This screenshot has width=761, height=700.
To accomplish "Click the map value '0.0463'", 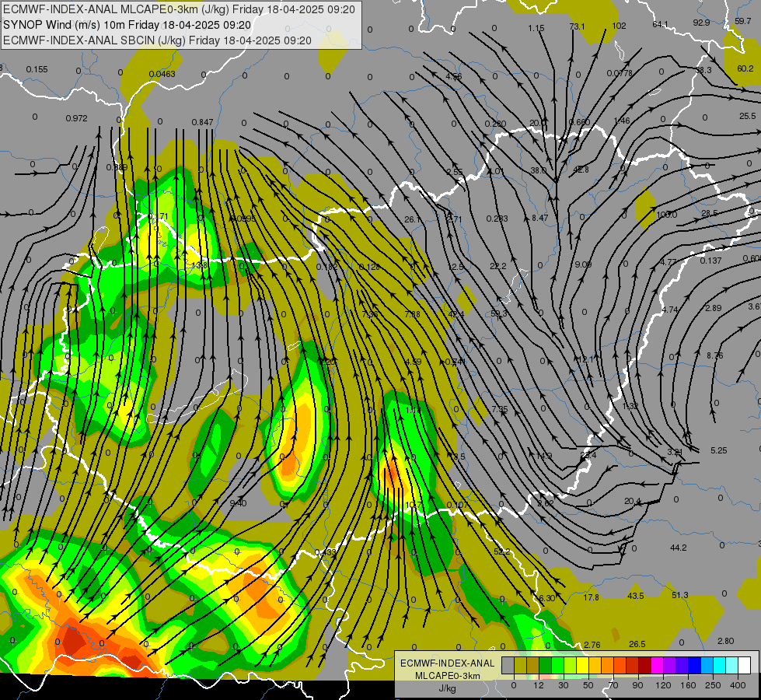I will pyautogui.click(x=162, y=74).
